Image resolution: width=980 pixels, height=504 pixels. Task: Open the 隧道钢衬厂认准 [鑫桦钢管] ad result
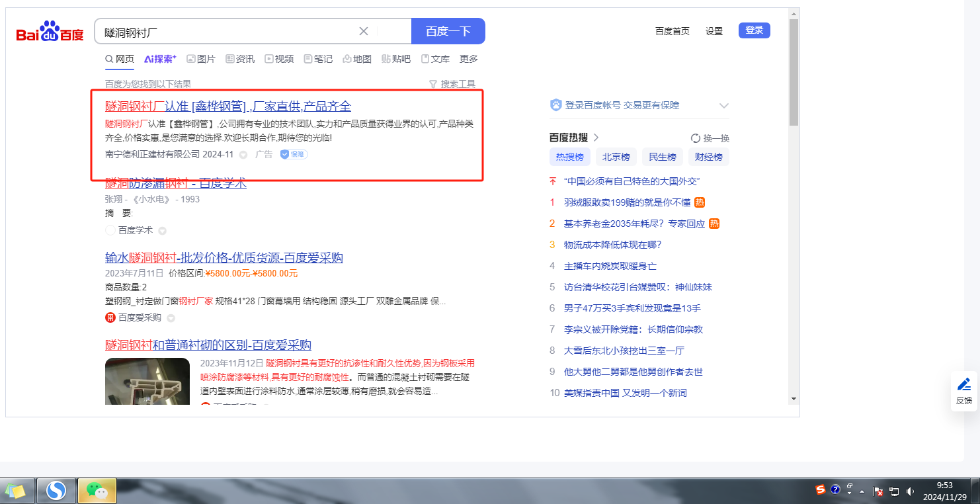[228, 106]
